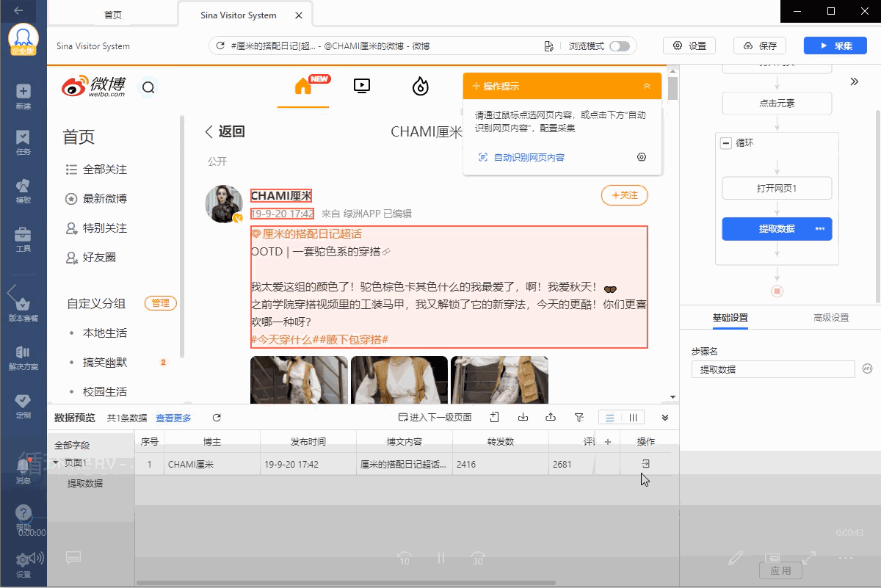
Task: Click the Weibo search magnifier icon
Action: 148,88
